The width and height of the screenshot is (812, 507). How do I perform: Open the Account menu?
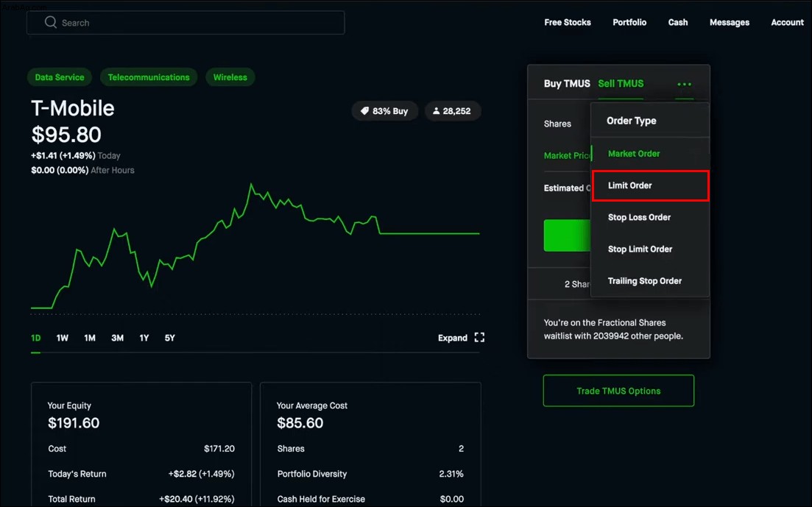pyautogui.click(x=787, y=22)
